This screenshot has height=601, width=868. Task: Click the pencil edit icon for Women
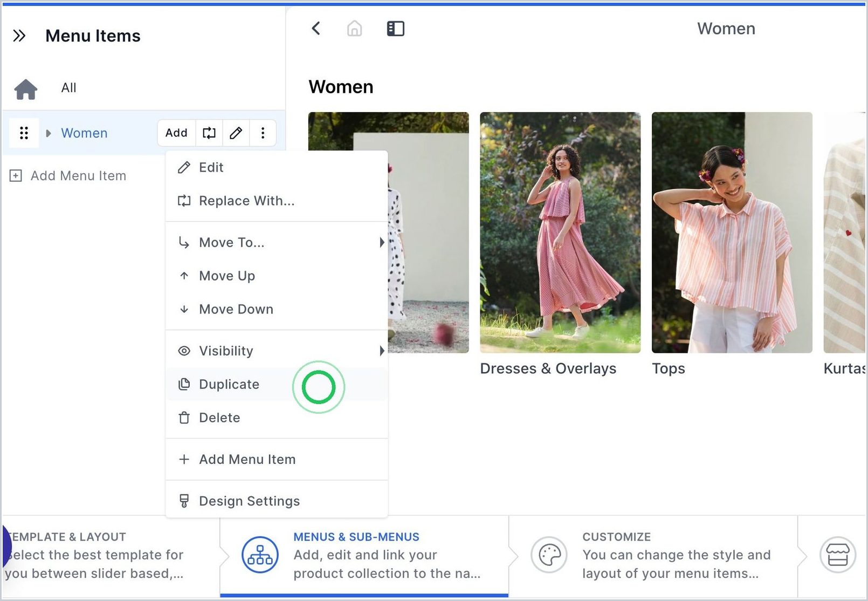(236, 133)
